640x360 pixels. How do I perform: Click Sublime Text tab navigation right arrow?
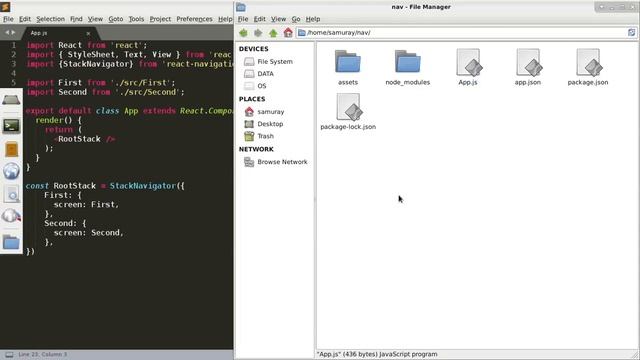click(x=13, y=32)
